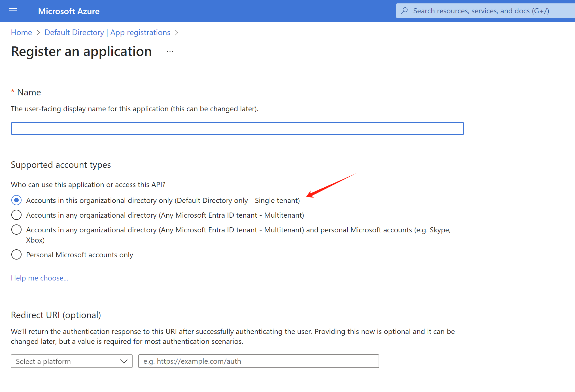This screenshot has width=575, height=392.
Task: Click the Single tenant option label text
Action: [163, 200]
